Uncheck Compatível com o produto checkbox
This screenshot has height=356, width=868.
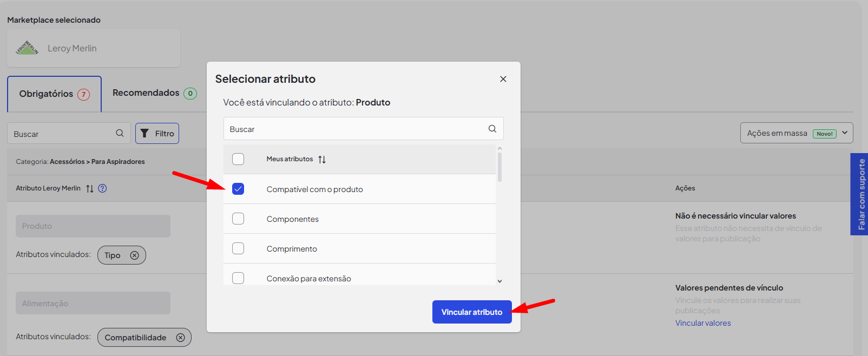238,189
